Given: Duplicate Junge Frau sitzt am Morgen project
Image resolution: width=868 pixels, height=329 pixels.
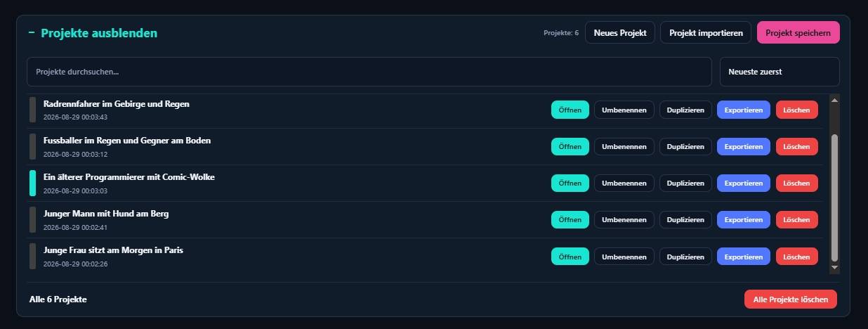Looking at the screenshot, I should pos(685,257).
